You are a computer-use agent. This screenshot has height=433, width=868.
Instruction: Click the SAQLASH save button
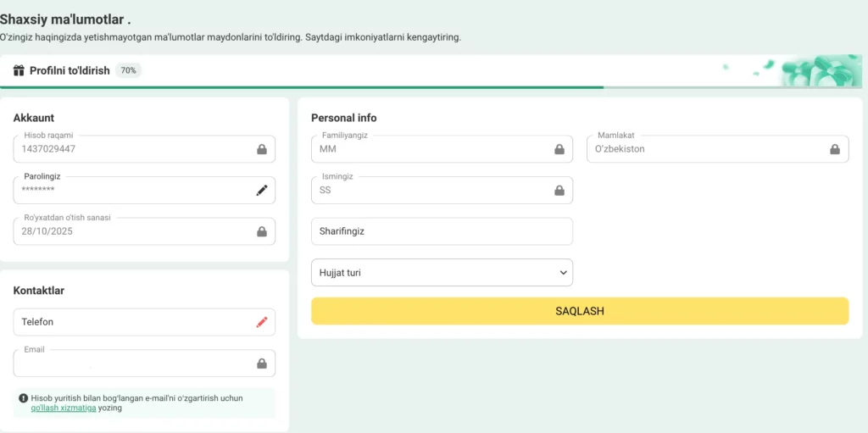(580, 311)
